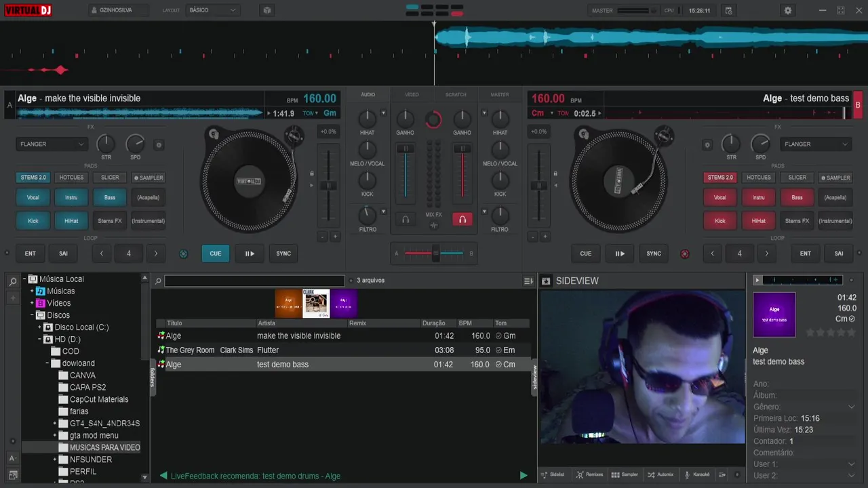Adjust left channel volume fader

point(406,148)
